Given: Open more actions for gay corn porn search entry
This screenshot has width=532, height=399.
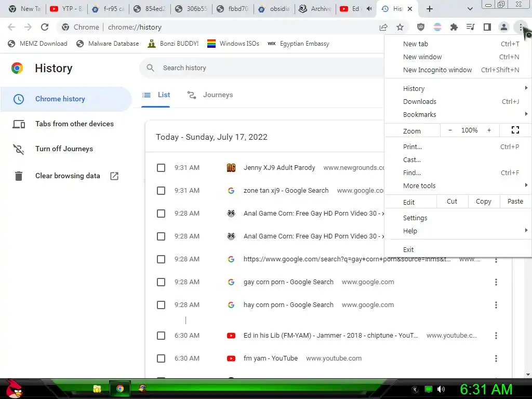Looking at the screenshot, I should [496, 282].
